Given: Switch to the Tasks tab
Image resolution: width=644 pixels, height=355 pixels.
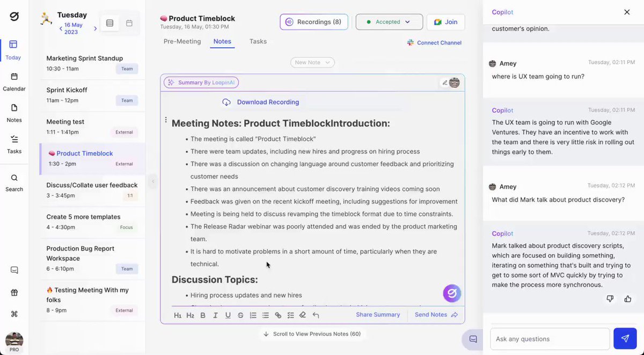Looking at the screenshot, I should click(x=258, y=41).
